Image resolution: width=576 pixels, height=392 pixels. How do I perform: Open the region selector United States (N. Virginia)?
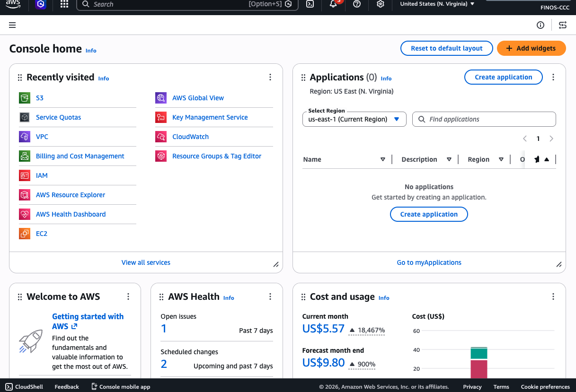coord(437,4)
